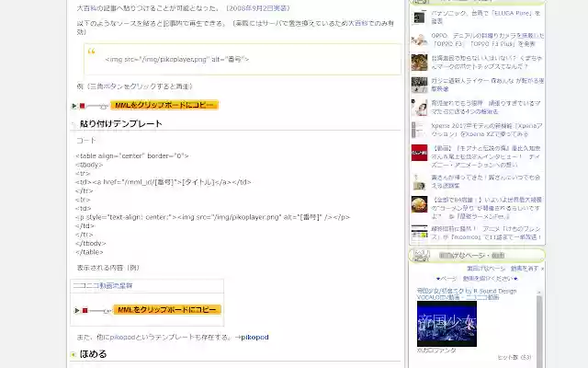Stop the first pikoplayer with the red square

click(x=82, y=106)
